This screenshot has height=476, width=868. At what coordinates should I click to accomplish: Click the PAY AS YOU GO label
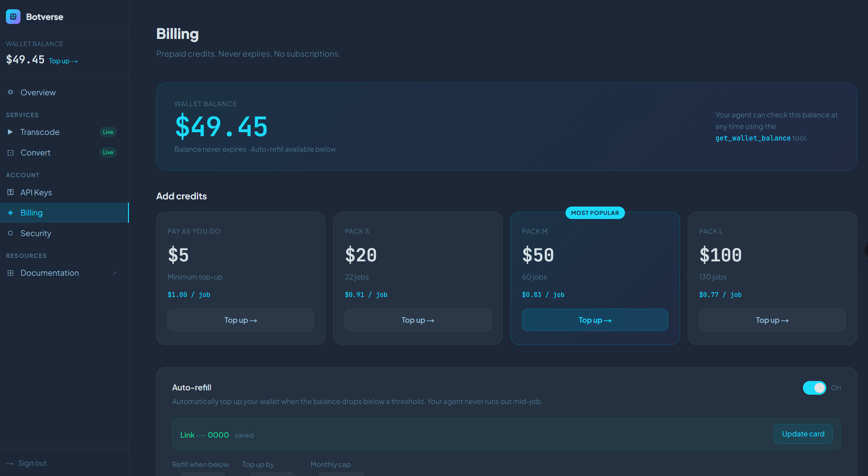(x=194, y=231)
